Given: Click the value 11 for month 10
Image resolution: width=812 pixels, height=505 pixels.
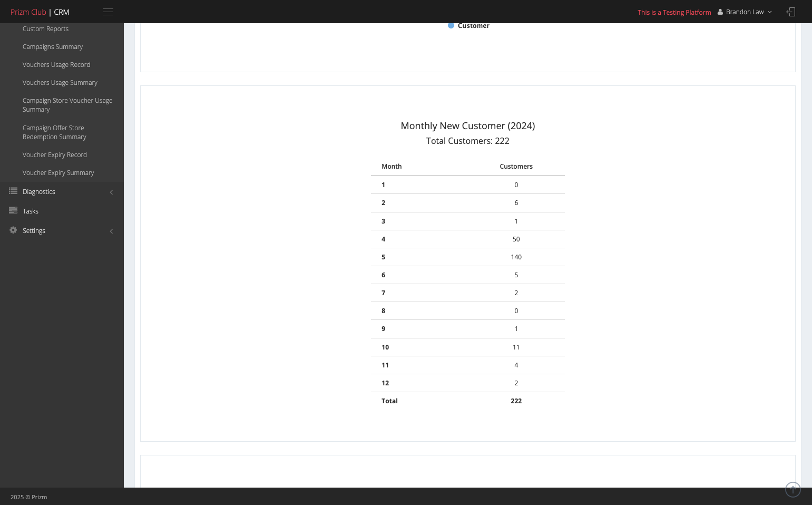Looking at the screenshot, I should pyautogui.click(x=516, y=347).
